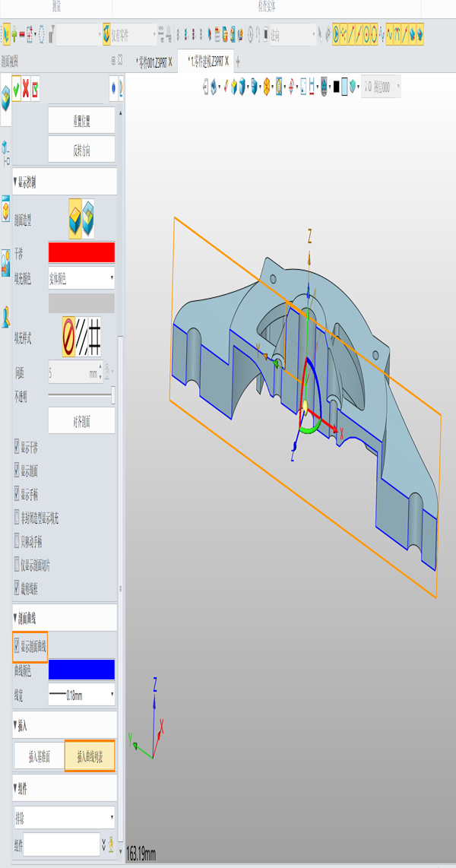Collapse the 组件 section

[x=64, y=787]
